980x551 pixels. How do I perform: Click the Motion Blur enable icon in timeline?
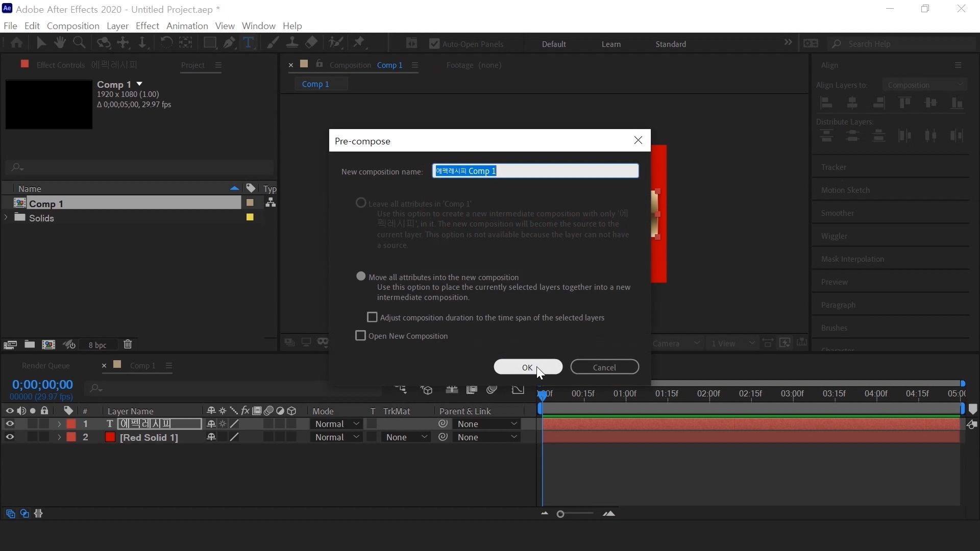tap(492, 390)
